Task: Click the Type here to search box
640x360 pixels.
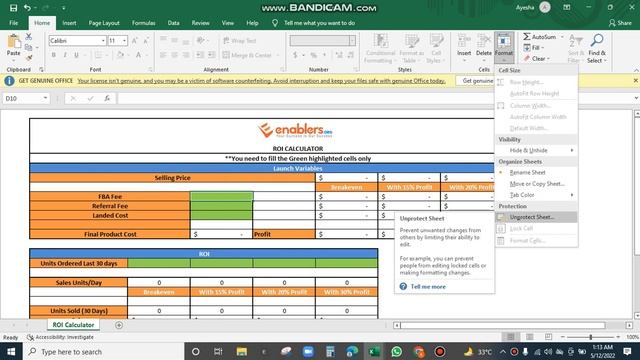Action: pos(104,351)
